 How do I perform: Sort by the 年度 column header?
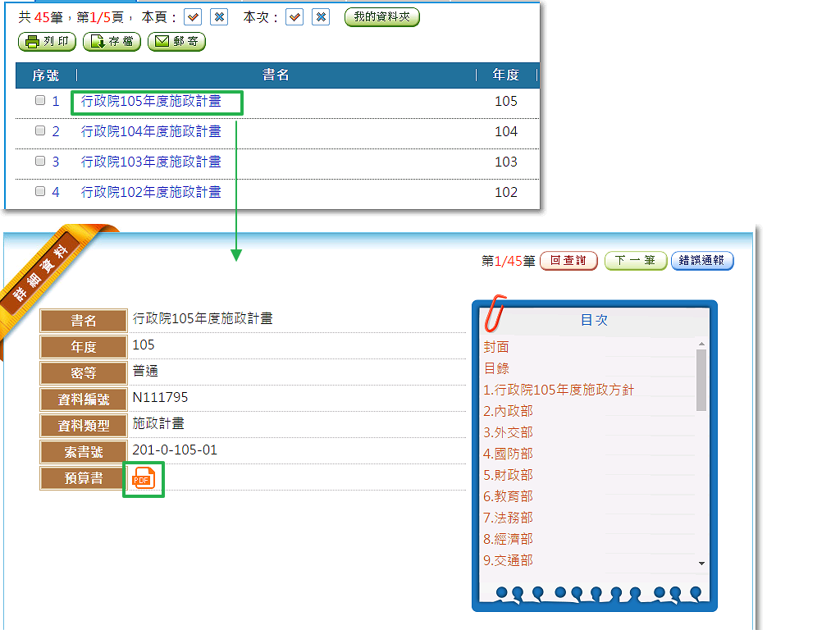click(x=505, y=75)
